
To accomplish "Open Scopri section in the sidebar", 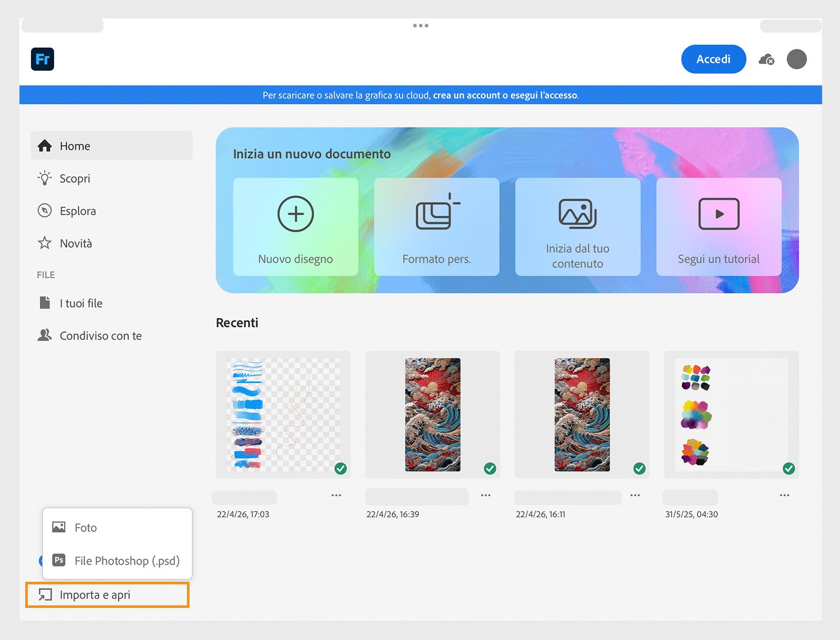I will (x=112, y=179).
